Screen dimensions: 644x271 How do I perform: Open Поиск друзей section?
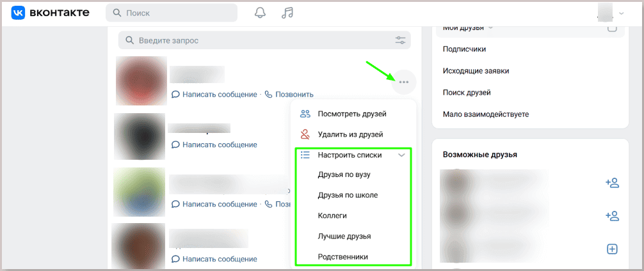467,93
